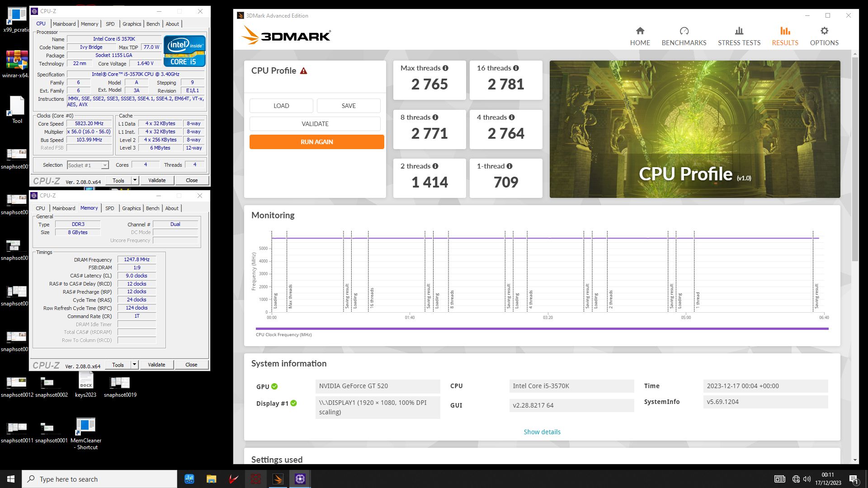Open x99_pcratio desktop shortcut

pyautogui.click(x=17, y=20)
